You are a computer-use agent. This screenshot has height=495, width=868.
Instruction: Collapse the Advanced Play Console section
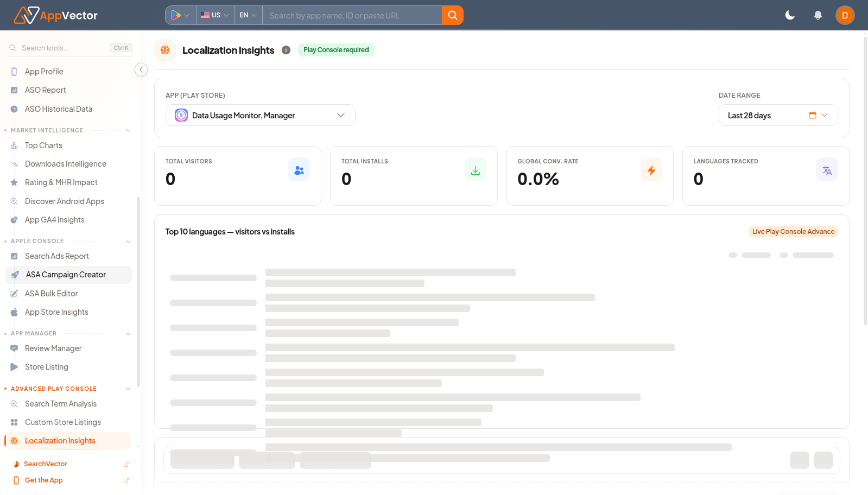coord(128,389)
